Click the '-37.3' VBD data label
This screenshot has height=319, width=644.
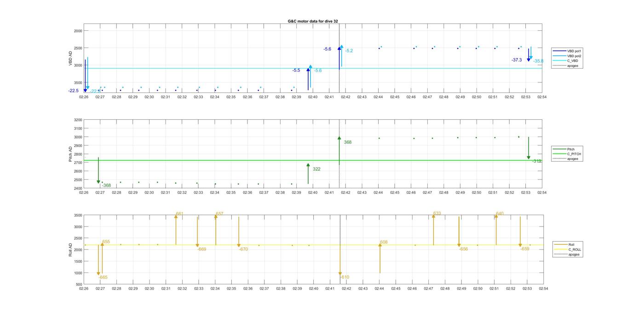517,60
